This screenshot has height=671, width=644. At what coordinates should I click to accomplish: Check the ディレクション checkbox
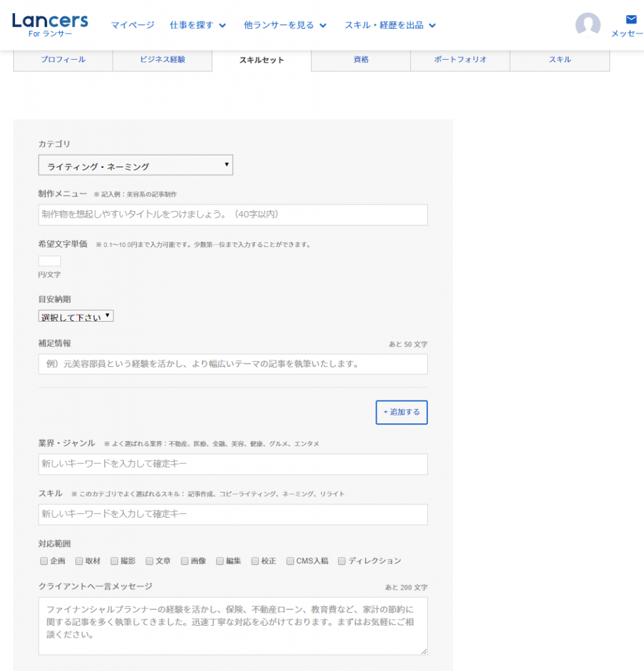[x=342, y=561]
